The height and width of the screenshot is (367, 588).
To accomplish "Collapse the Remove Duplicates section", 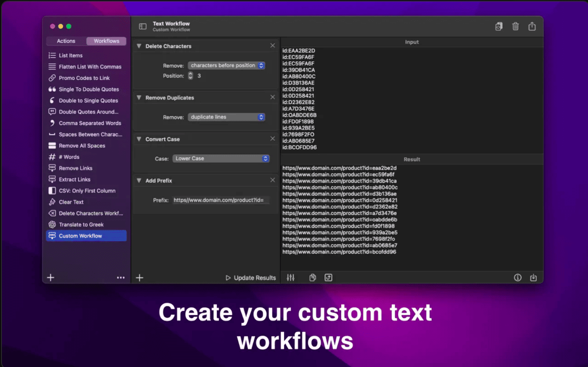I will 139,98.
